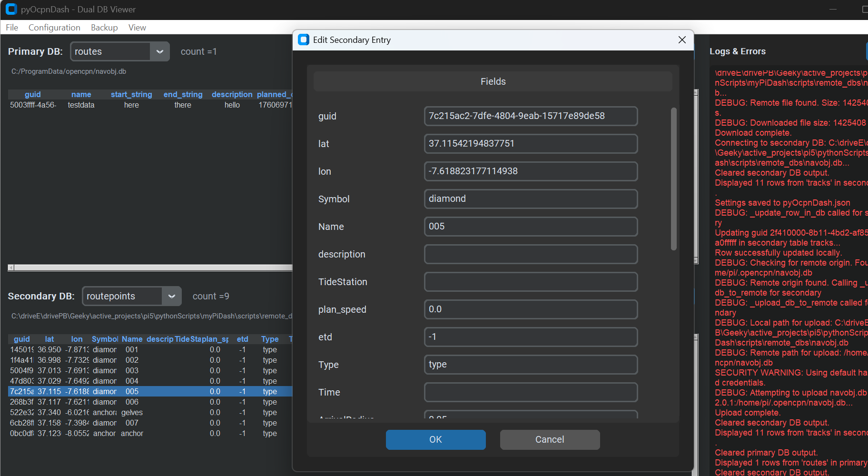Click the primary table horizontal scrollbar
Viewport: 868px width, 476px height.
pos(153,268)
